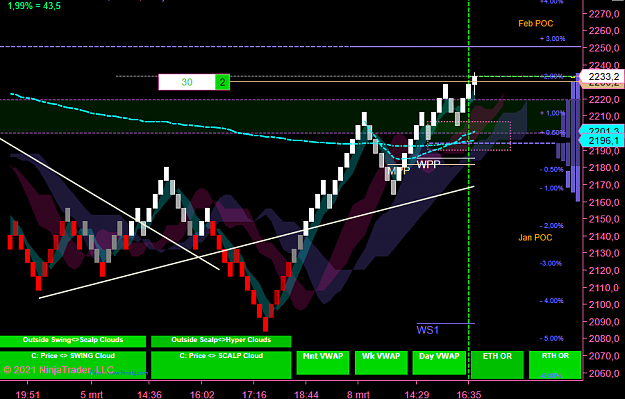Click the Jan POC label
Viewport: 625px width, 399px height.
(x=535, y=238)
